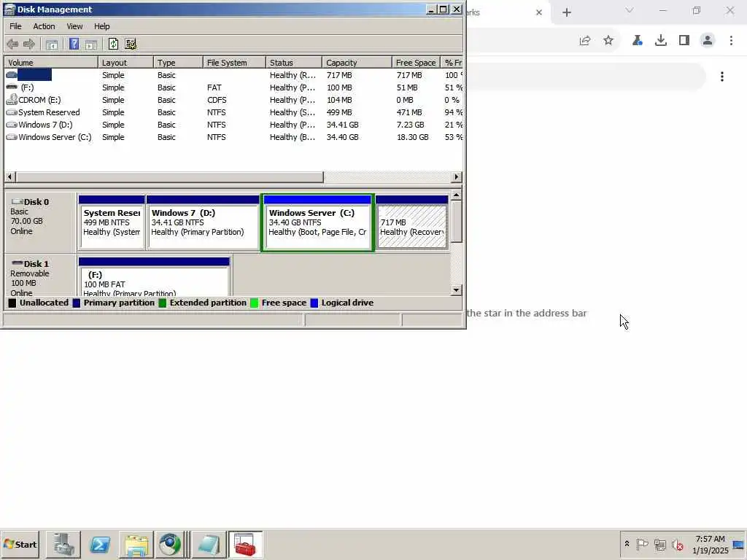The height and width of the screenshot is (560, 747).
Task: Select the Windows 7 (D:) partition block
Action: pyautogui.click(x=203, y=222)
